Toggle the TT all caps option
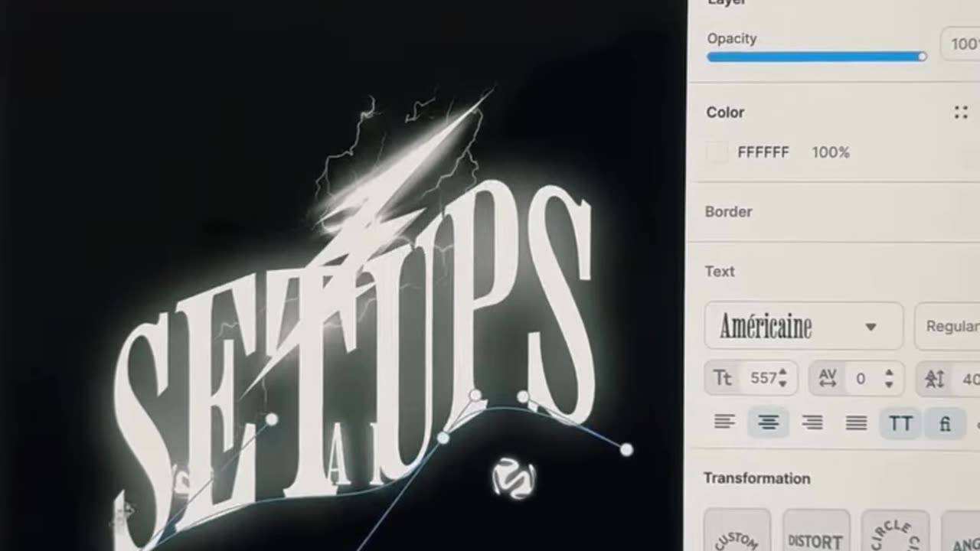 [x=900, y=423]
